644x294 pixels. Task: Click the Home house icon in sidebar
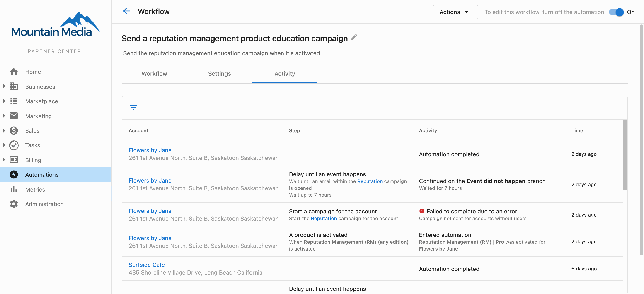click(14, 72)
